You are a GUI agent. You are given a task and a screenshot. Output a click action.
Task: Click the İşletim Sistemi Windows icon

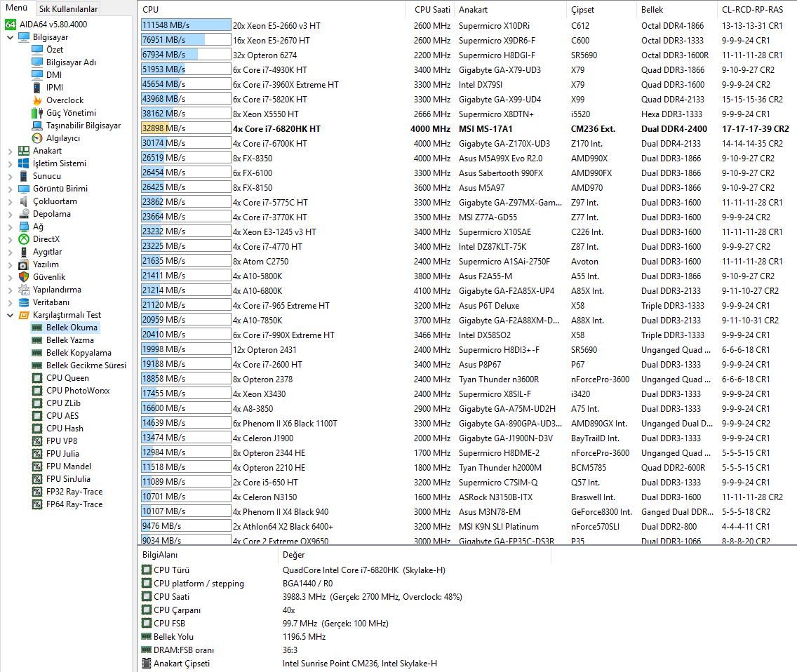23,163
